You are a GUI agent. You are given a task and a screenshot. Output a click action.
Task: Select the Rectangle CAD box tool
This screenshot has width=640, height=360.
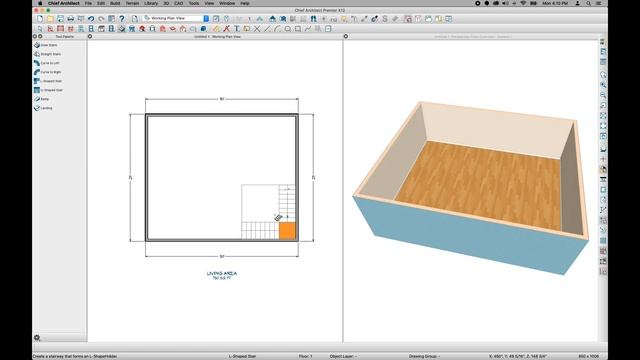click(x=298, y=29)
